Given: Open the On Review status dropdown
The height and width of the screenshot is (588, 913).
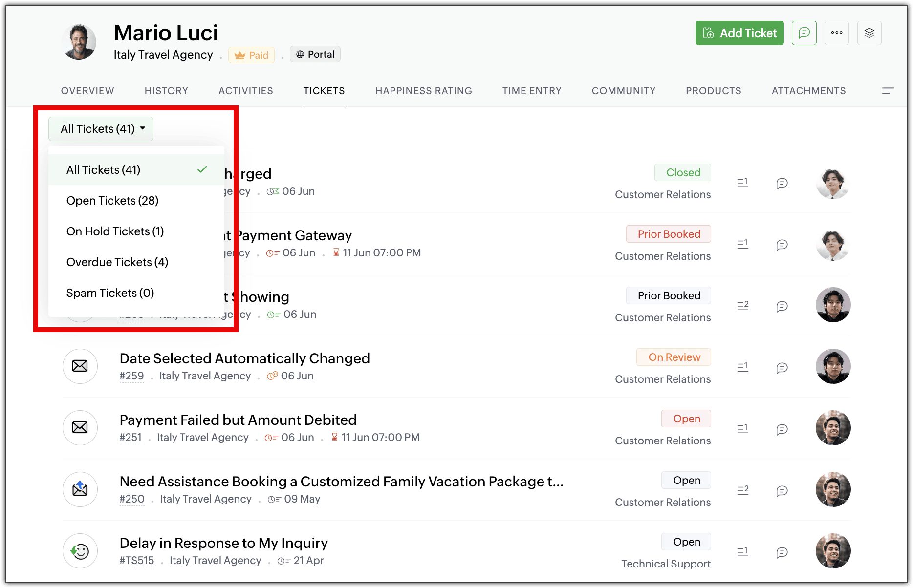Looking at the screenshot, I should (674, 357).
